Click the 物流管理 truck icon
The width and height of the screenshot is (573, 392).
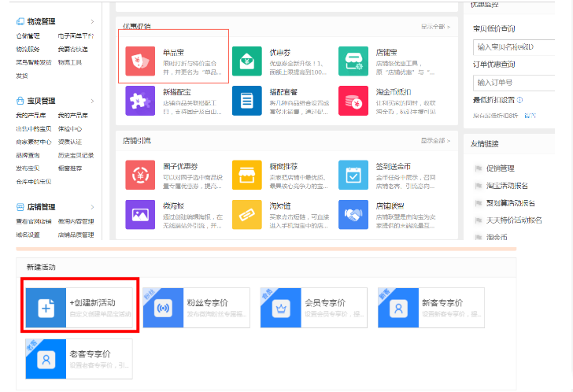coord(20,21)
